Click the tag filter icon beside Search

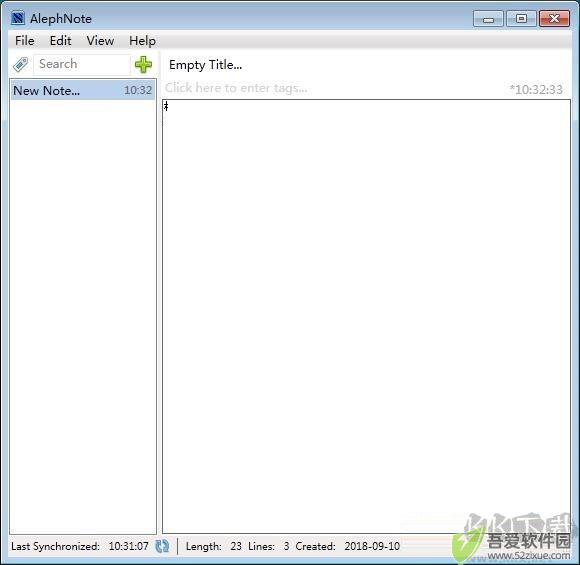[x=20, y=65]
